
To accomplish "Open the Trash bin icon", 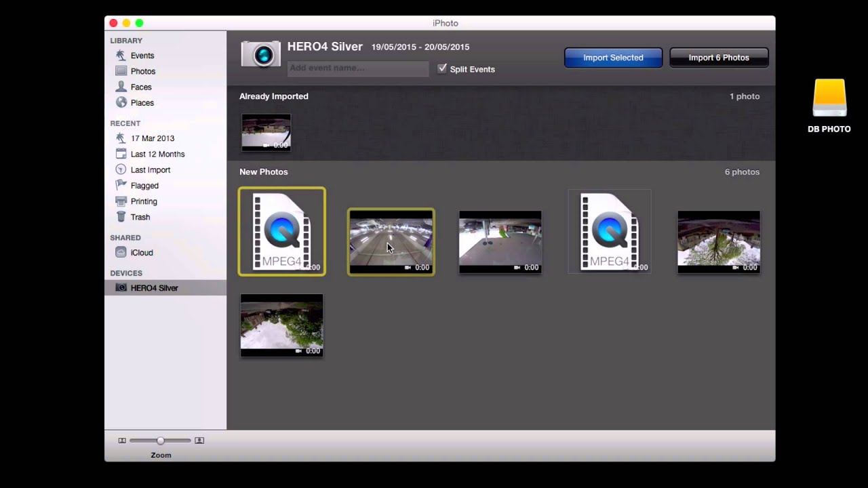I will coord(121,217).
